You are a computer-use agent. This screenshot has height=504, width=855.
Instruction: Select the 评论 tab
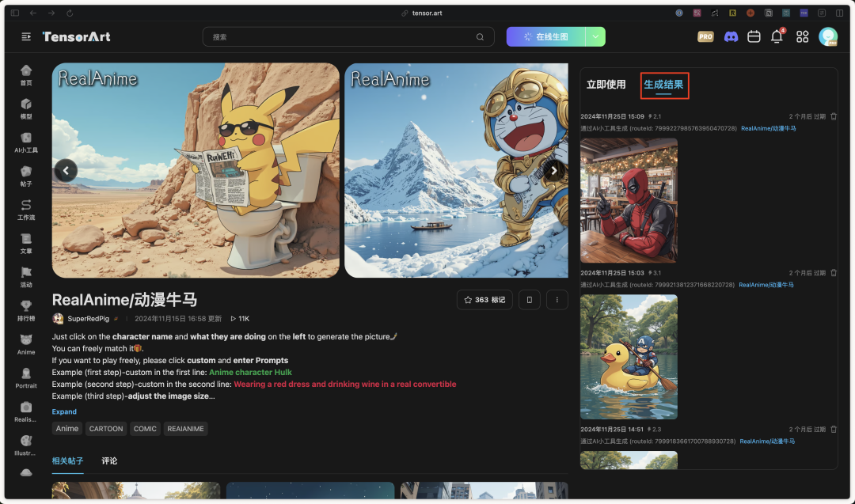[x=109, y=461]
